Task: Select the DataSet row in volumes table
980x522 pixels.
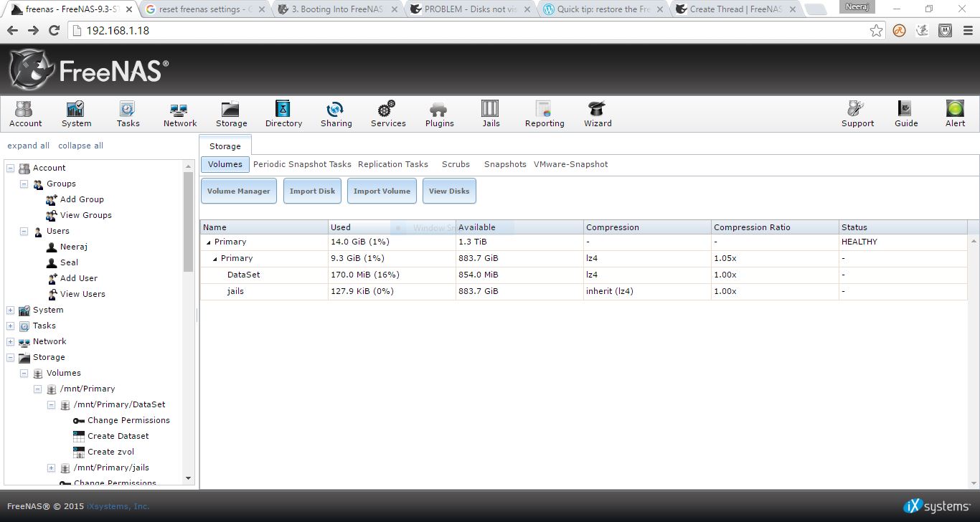Action: point(583,275)
